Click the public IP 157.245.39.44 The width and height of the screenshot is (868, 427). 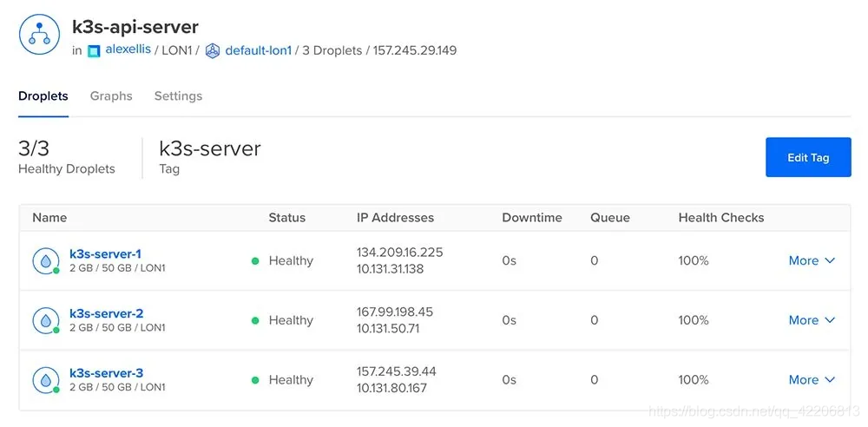point(397,371)
